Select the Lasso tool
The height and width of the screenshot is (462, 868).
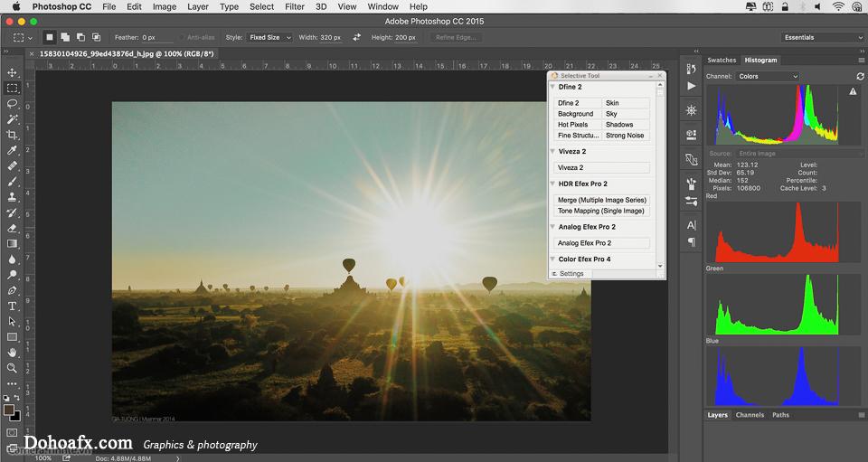pos(12,103)
